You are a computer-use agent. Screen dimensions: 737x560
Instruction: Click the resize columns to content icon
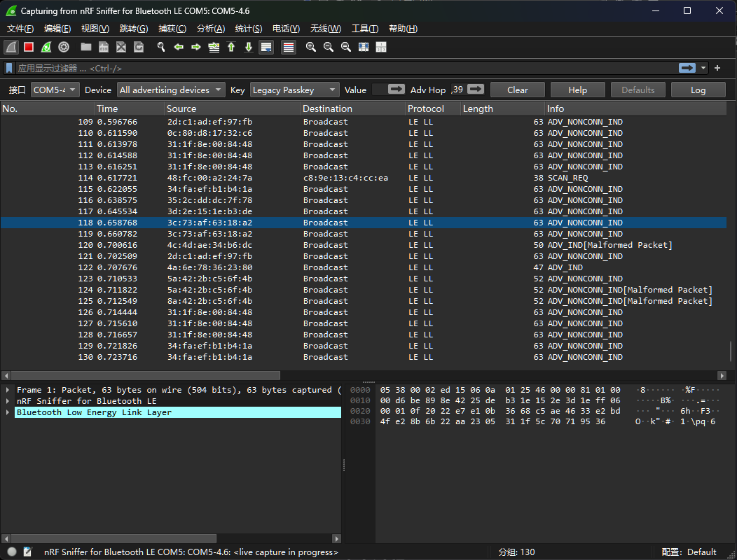(364, 47)
